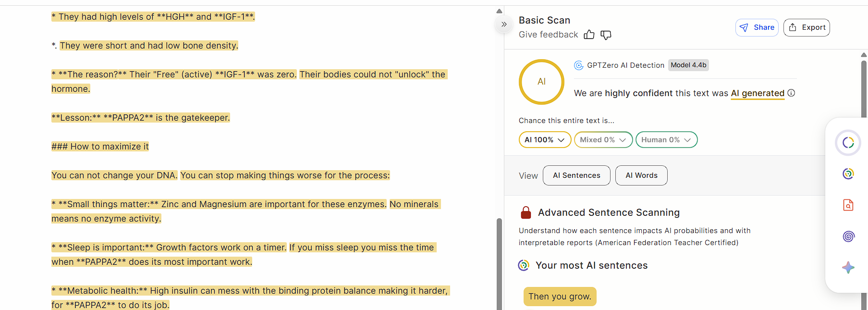Screen dimensions: 868x310
Task: Click the second concentric ring sidebar icon
Action: [x=848, y=174]
